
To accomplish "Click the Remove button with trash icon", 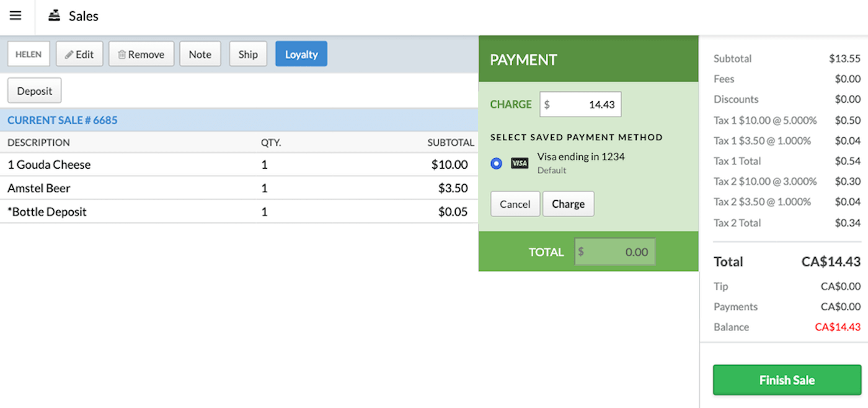I will (141, 54).
